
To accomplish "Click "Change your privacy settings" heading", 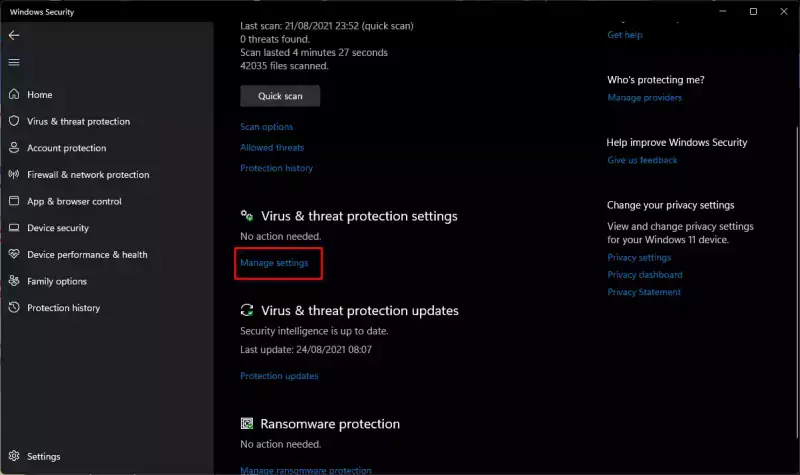I will (670, 205).
